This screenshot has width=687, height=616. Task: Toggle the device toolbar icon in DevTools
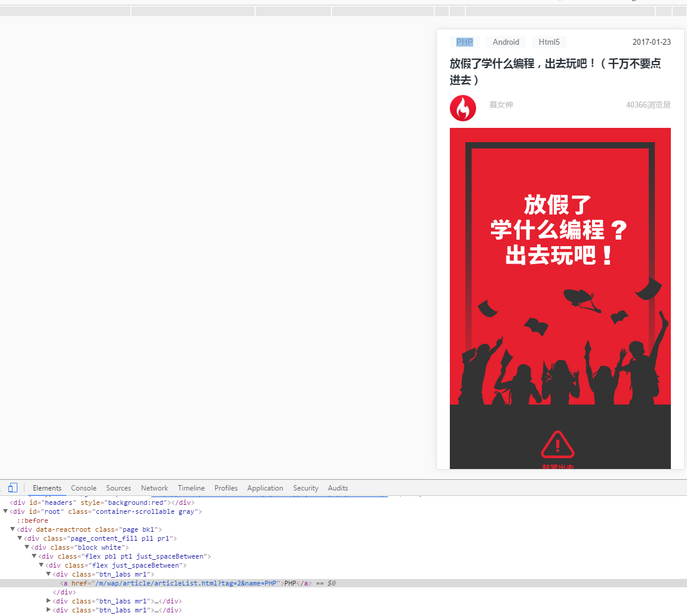13,488
